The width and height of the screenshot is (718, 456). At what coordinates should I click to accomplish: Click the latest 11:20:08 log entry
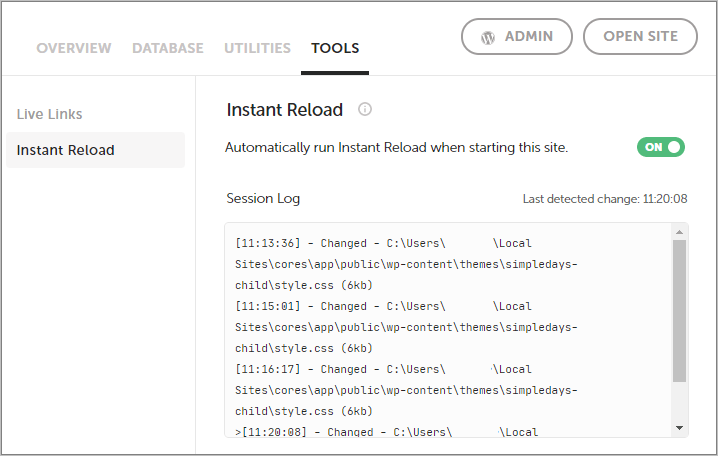click(x=386, y=432)
